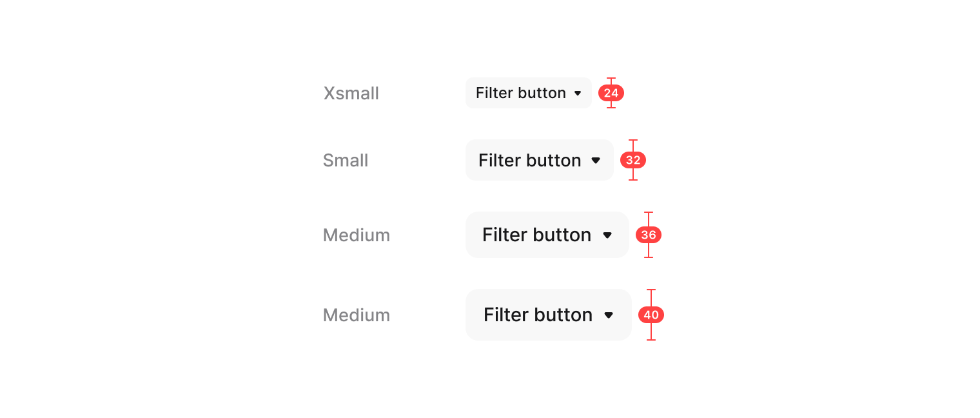Screen dimensions: 980x418
Task: Click the caret in the 36-height filter button
Action: click(x=607, y=235)
